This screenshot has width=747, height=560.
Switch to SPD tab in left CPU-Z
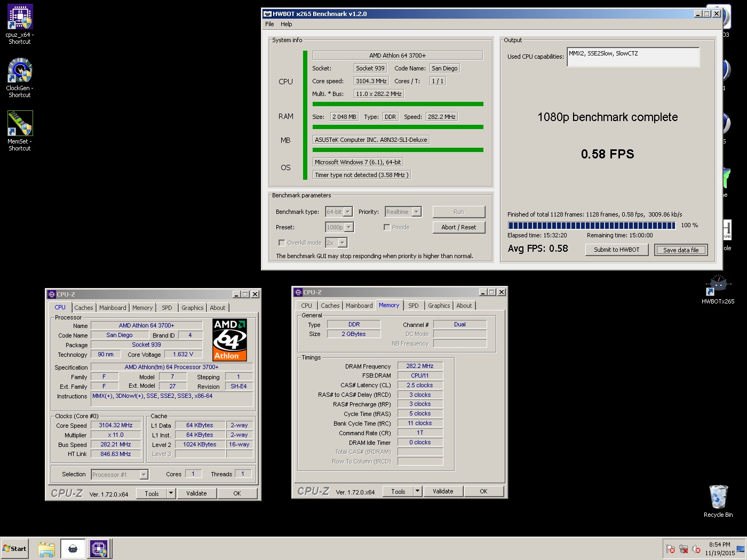[x=167, y=308]
